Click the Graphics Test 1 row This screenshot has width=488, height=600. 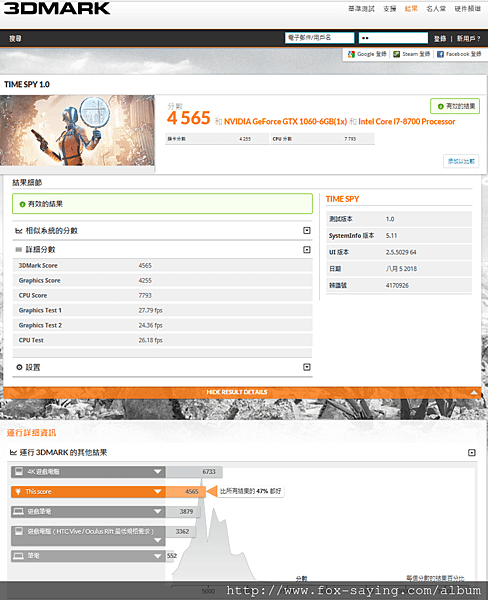point(163,310)
